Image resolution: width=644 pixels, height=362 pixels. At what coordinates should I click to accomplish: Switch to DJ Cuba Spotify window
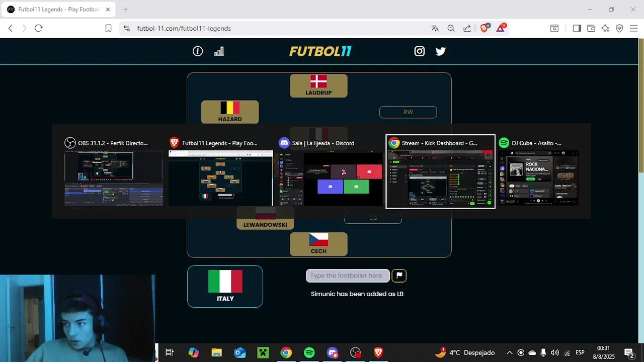pos(538,171)
